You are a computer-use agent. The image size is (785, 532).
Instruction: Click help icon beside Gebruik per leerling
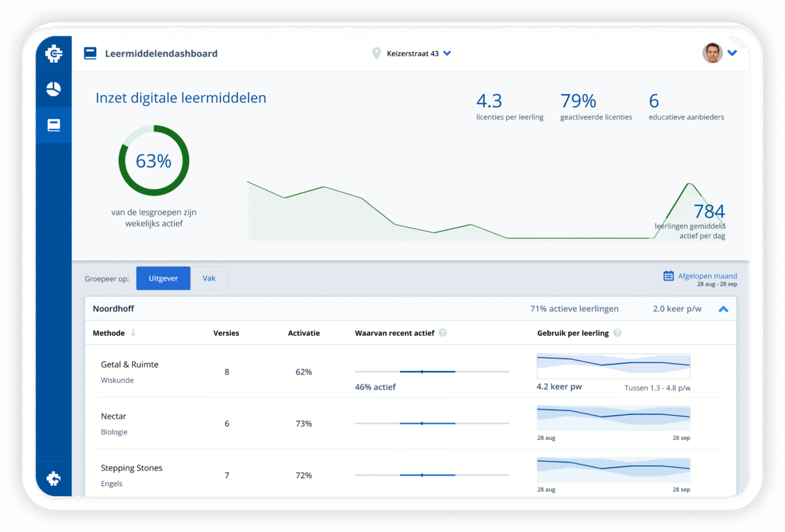(617, 333)
